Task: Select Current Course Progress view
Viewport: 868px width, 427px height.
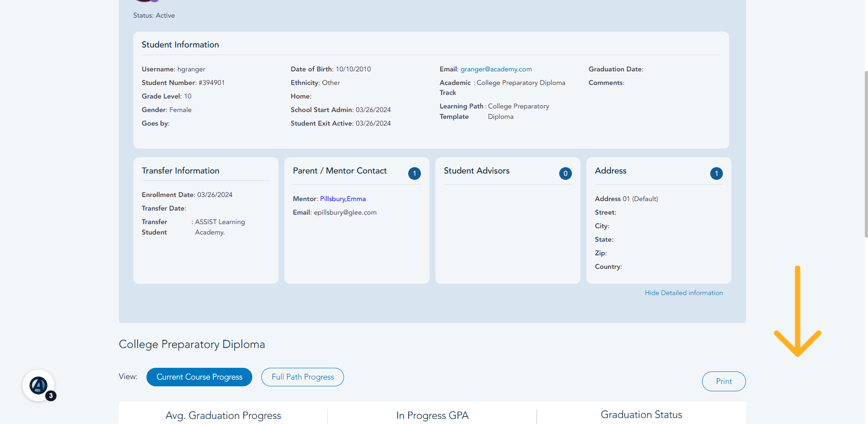Action: 199,377
